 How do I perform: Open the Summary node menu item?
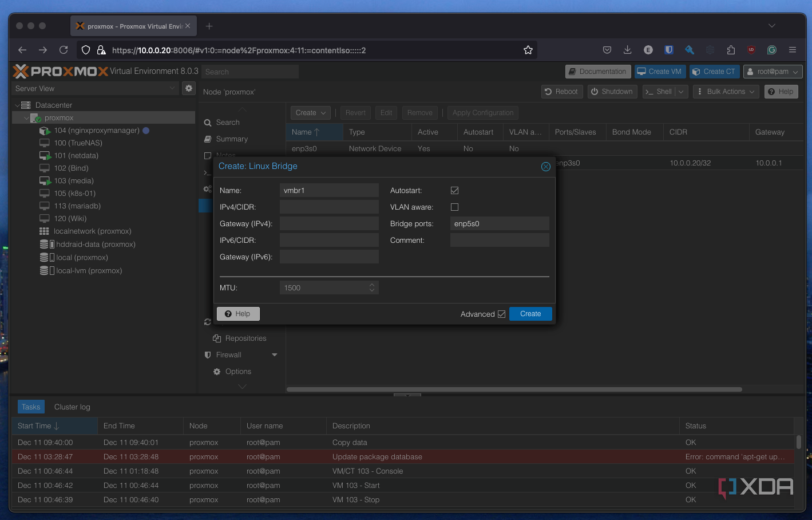click(232, 139)
